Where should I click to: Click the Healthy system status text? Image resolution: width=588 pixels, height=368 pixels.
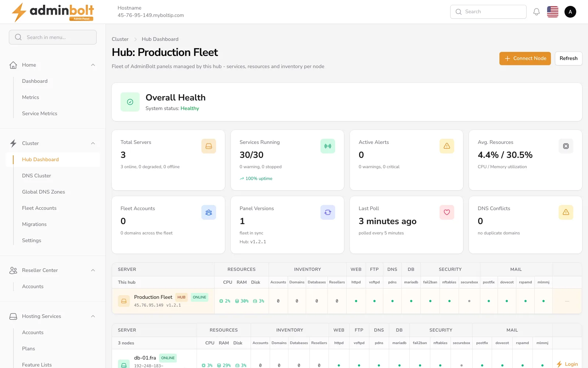[190, 108]
